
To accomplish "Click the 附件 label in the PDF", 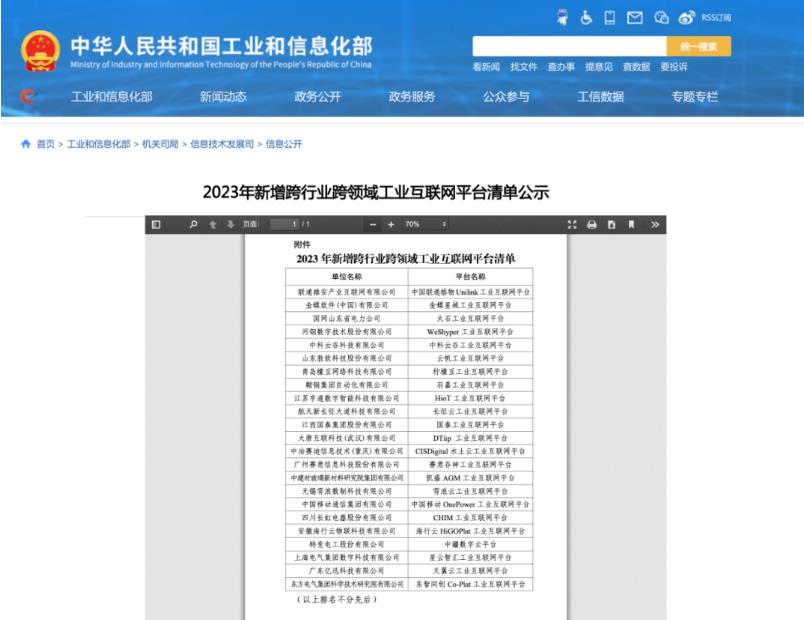I will [x=302, y=245].
